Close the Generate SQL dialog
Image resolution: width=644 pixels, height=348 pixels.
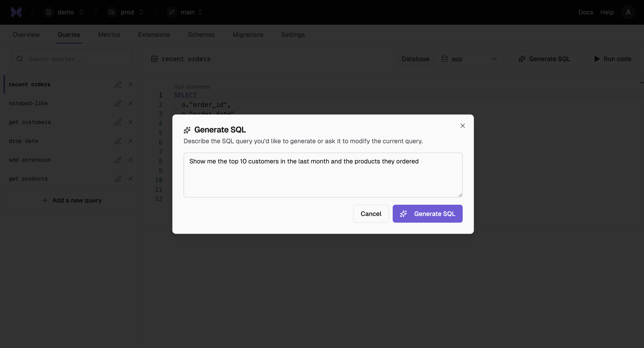(x=462, y=126)
